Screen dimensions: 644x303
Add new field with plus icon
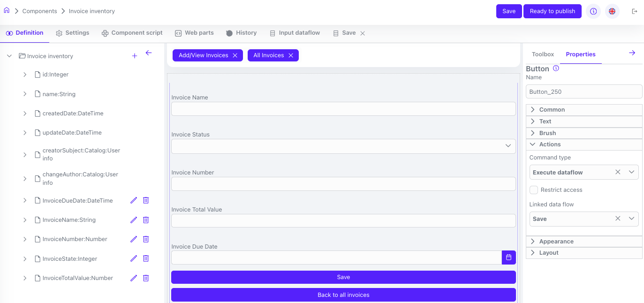coord(135,56)
